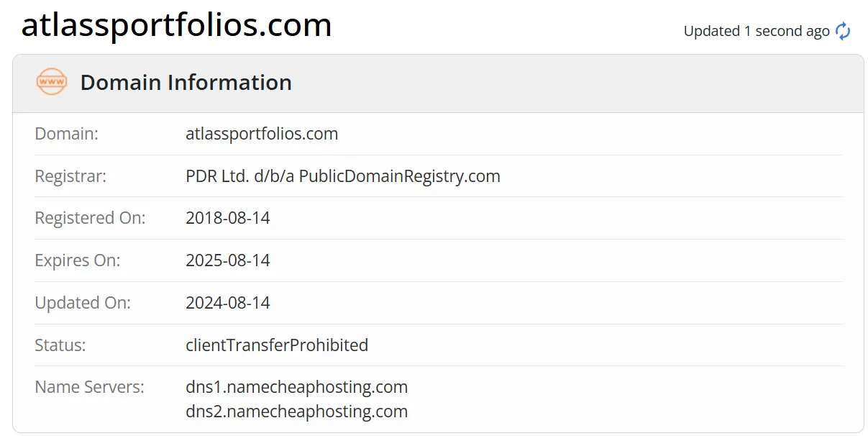Screen dimensions: 868x436
Task: Click registrar PDR Ltd. d/b/a PublicDomainRegistry.com
Action: (343, 176)
